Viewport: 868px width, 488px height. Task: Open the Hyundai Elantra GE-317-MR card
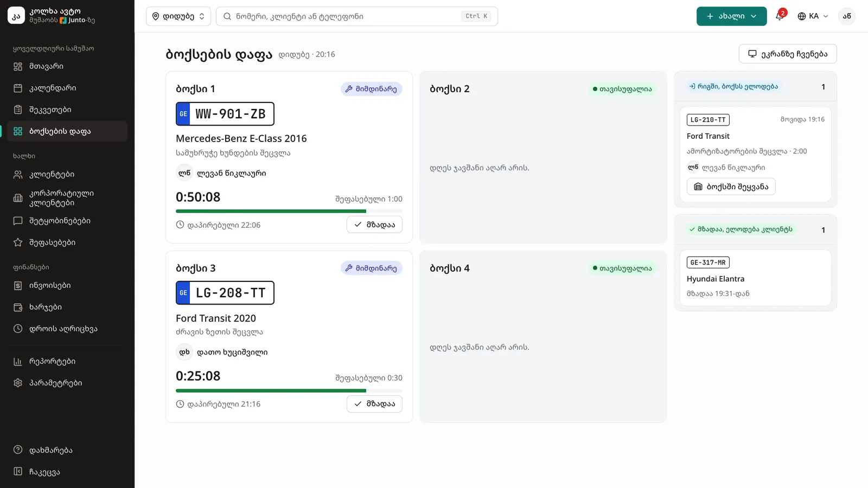(755, 278)
